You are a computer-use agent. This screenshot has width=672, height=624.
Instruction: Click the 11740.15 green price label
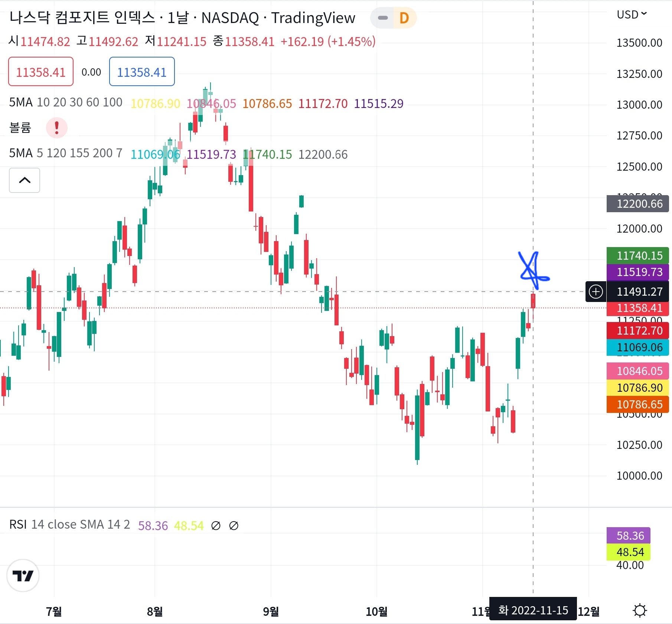638,256
